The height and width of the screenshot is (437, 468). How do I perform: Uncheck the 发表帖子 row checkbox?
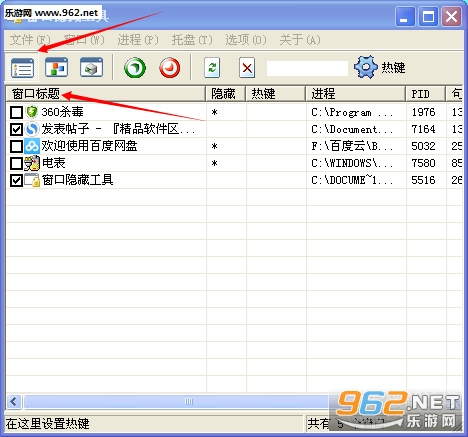pyautogui.click(x=16, y=129)
